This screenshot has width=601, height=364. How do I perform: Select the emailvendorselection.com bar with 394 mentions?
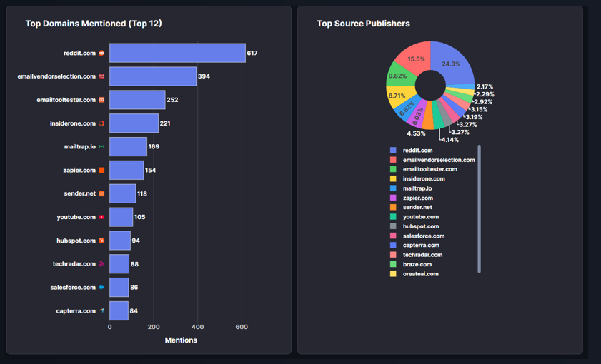click(x=153, y=76)
